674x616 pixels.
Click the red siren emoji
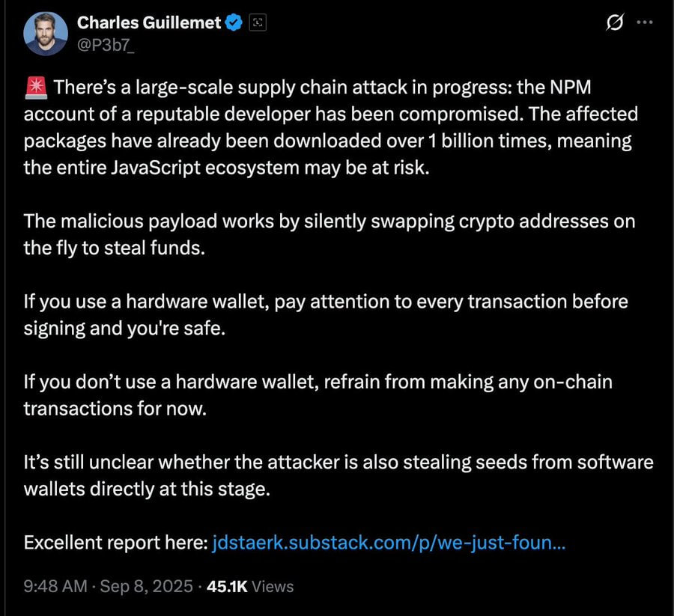pyautogui.click(x=36, y=88)
